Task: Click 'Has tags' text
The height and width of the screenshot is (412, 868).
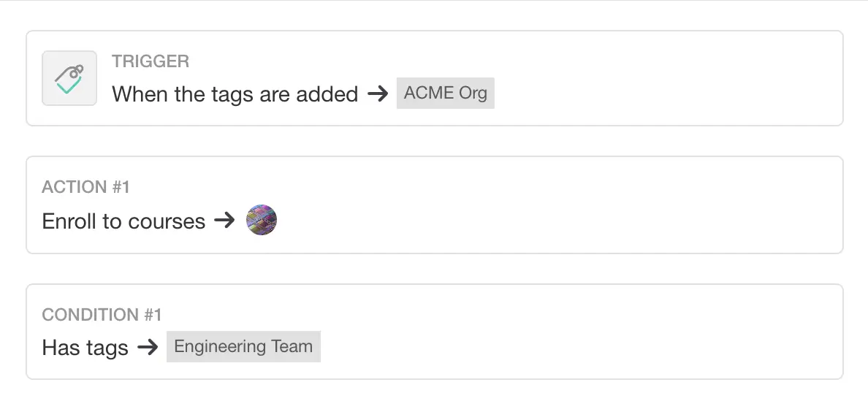Action: 85,348
